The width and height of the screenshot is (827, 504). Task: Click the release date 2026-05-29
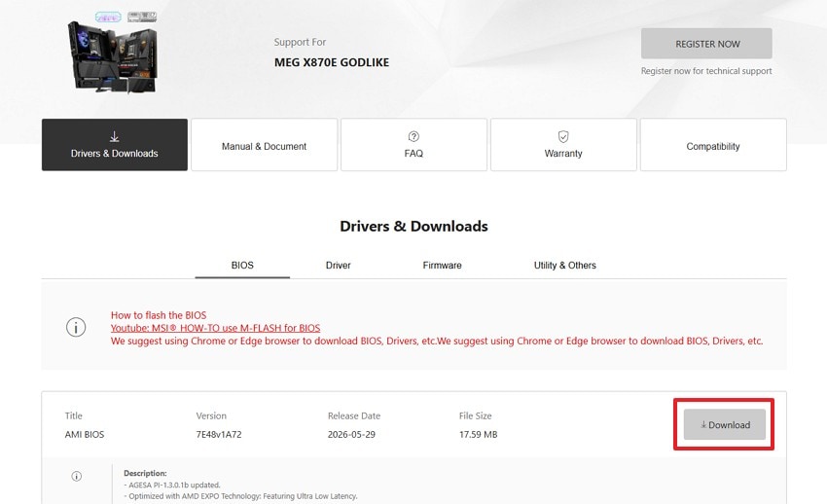[351, 434]
